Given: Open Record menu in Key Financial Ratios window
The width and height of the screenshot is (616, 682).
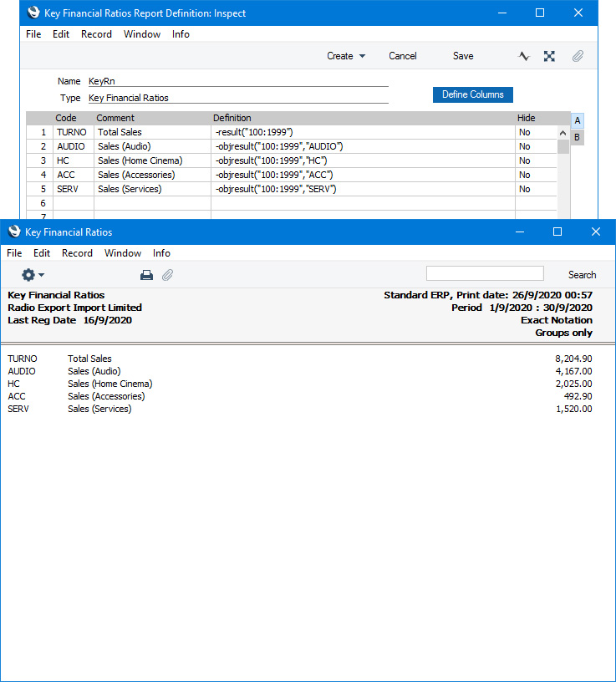Looking at the screenshot, I should coord(77,253).
